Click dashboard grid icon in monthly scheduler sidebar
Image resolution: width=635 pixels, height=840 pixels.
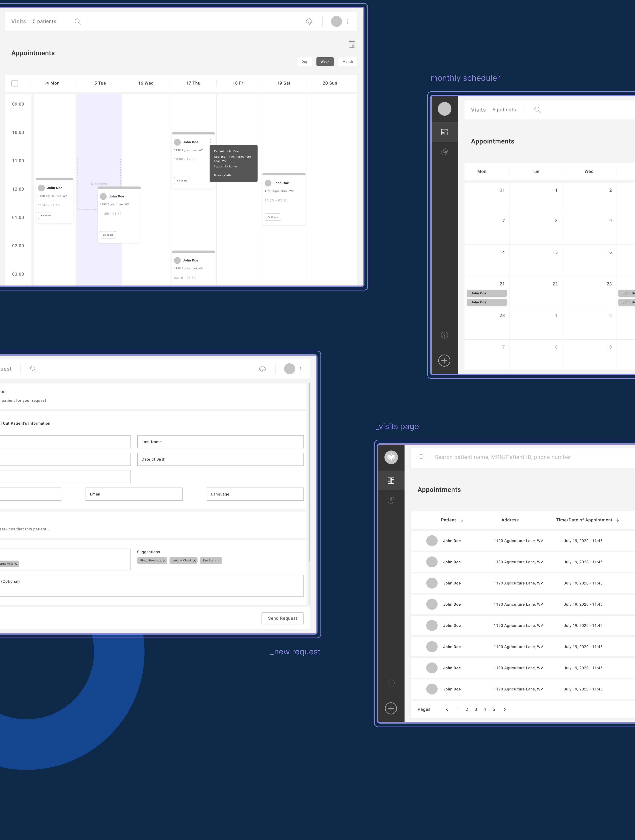(444, 132)
